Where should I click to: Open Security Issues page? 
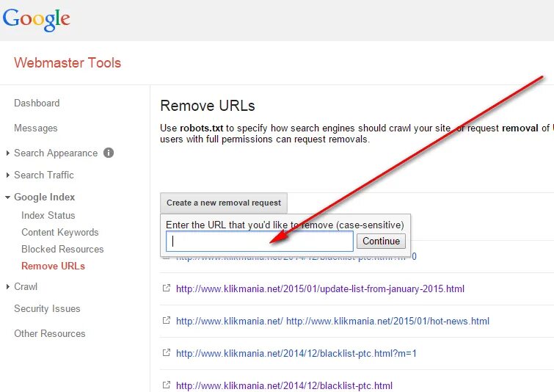point(48,308)
